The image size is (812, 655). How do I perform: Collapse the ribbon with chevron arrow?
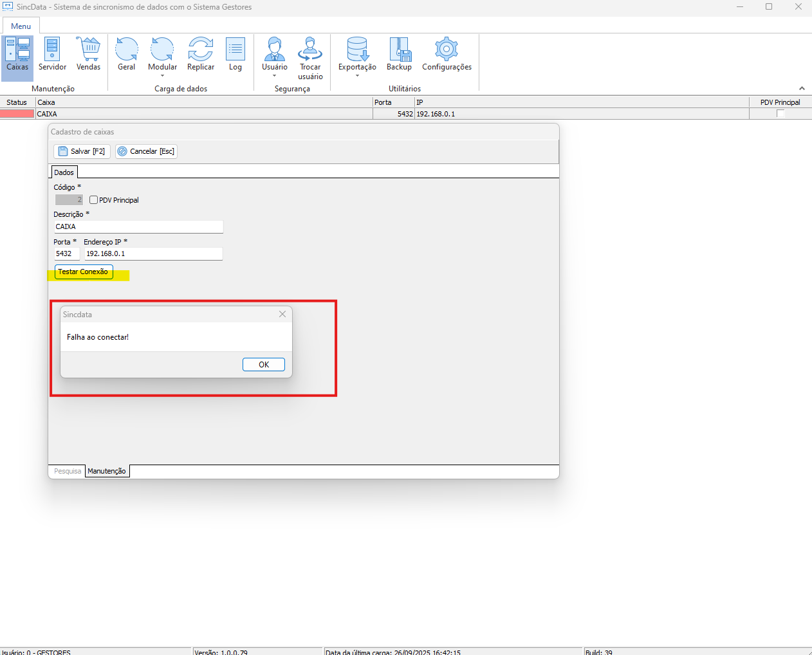point(802,88)
